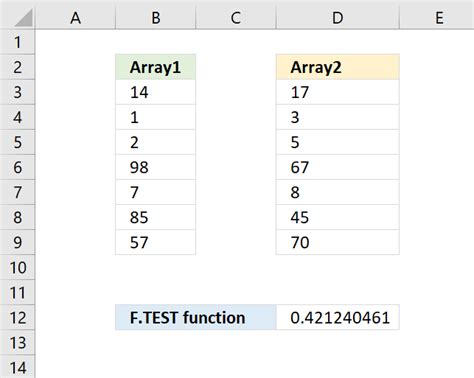The image size is (474, 378).
Task: Select cell containing 14
Action: coord(156,92)
